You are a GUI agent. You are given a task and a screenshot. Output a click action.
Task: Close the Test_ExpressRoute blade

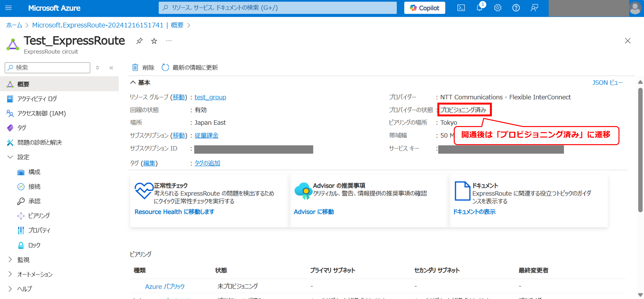[627, 41]
